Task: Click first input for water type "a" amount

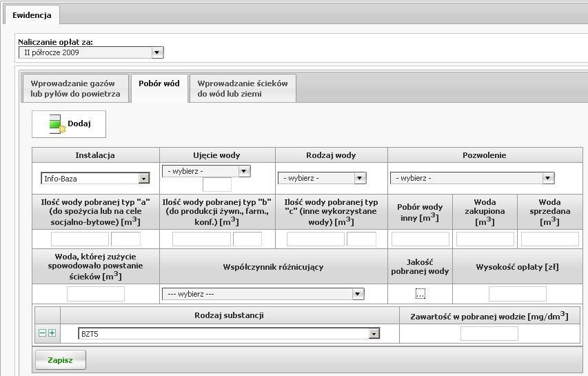Action: (79, 239)
